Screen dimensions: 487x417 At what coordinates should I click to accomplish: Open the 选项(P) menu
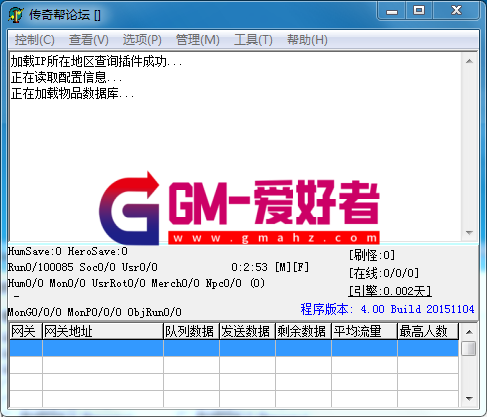pos(142,40)
